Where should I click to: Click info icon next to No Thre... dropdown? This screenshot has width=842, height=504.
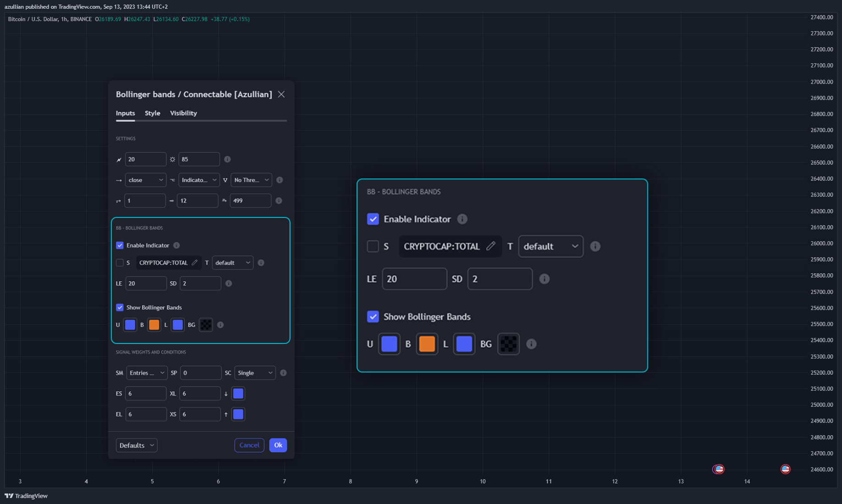pyautogui.click(x=279, y=180)
